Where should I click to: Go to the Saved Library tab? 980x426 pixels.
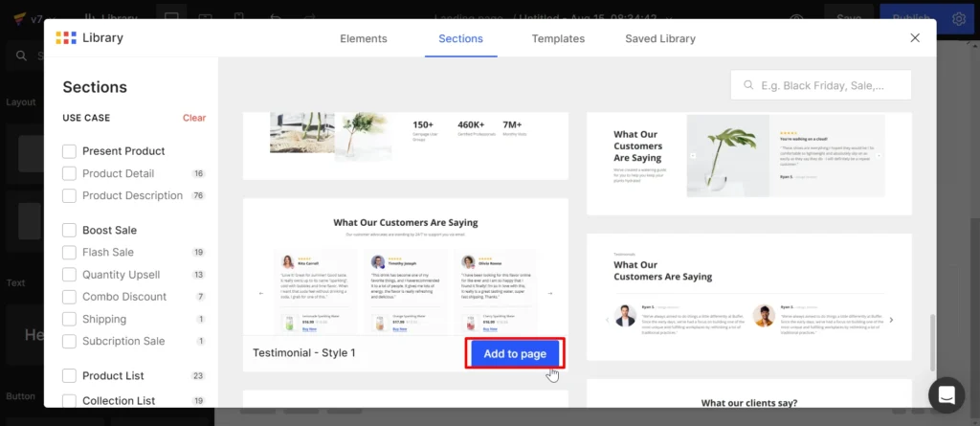tap(660, 38)
